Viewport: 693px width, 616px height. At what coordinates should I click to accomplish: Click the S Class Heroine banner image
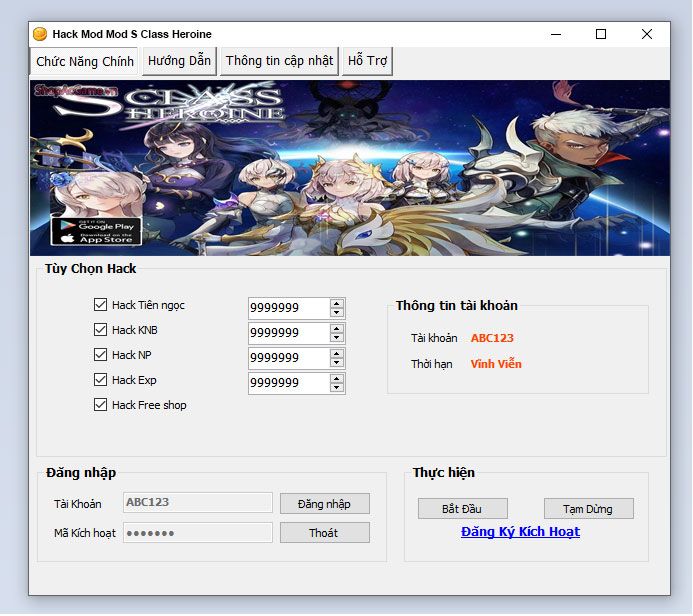click(350, 168)
